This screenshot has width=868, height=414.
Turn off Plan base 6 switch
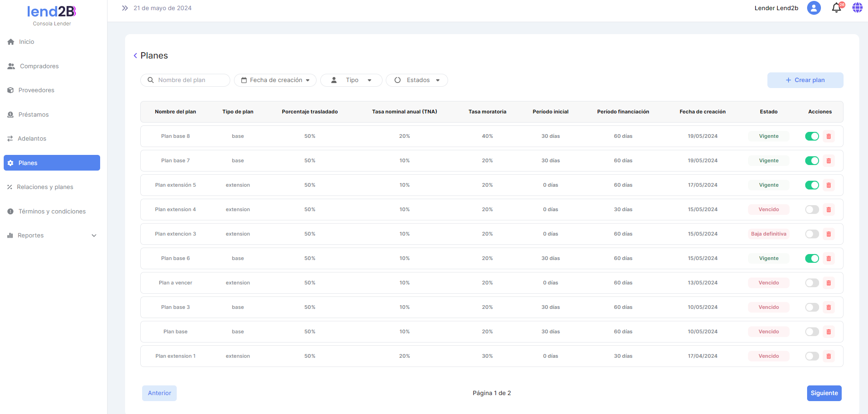[x=812, y=259]
